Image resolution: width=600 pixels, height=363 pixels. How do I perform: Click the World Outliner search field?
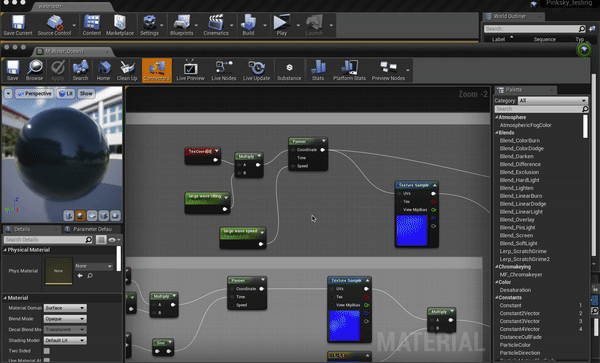(x=535, y=29)
